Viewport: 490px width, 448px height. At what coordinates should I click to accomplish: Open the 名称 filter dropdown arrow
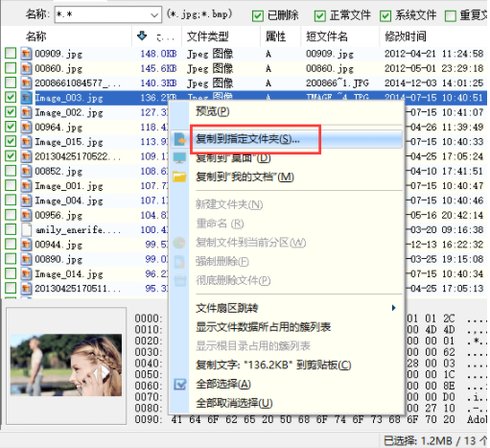click(x=154, y=14)
